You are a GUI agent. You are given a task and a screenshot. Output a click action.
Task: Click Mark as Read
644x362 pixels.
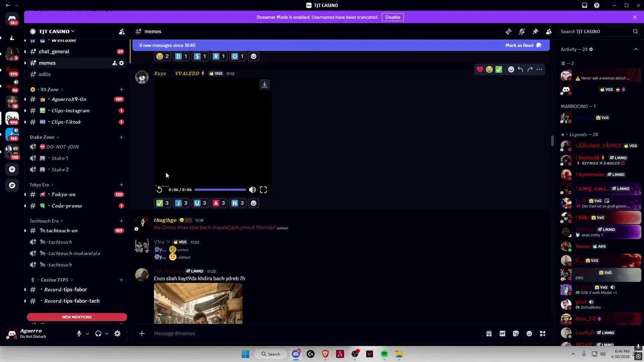(523, 45)
